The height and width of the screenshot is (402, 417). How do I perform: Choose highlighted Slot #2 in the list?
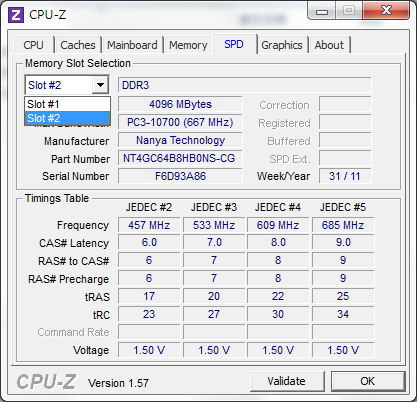tap(67, 118)
